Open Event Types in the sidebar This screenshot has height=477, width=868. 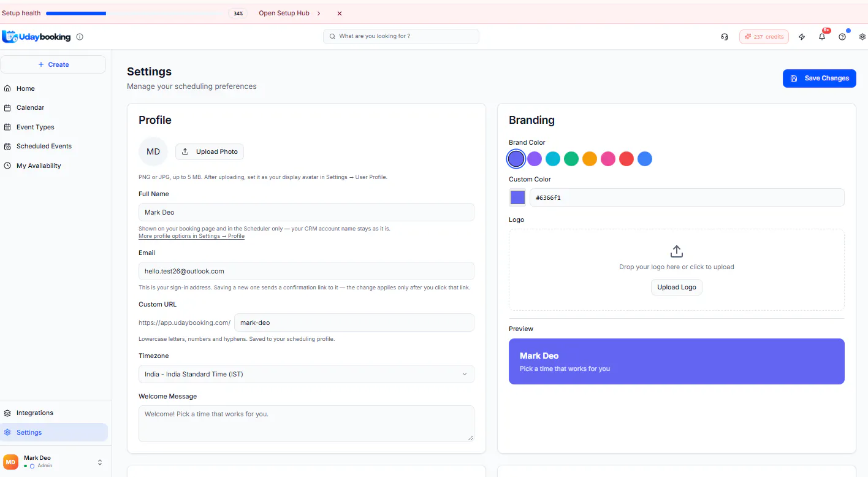point(54,127)
